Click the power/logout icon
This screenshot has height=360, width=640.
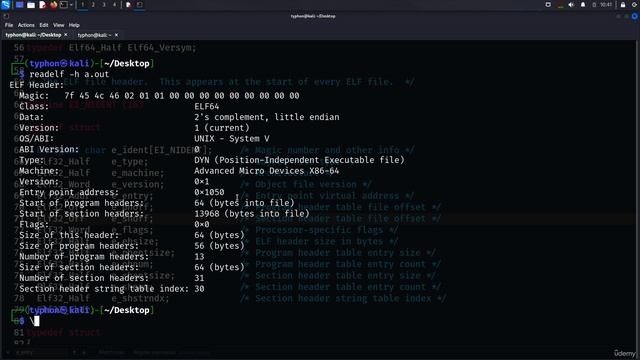[x=635, y=5]
